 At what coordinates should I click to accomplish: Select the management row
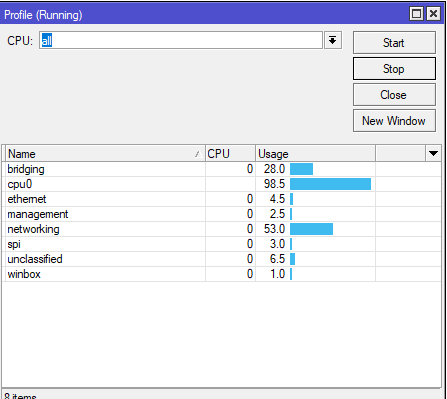[x=222, y=214]
